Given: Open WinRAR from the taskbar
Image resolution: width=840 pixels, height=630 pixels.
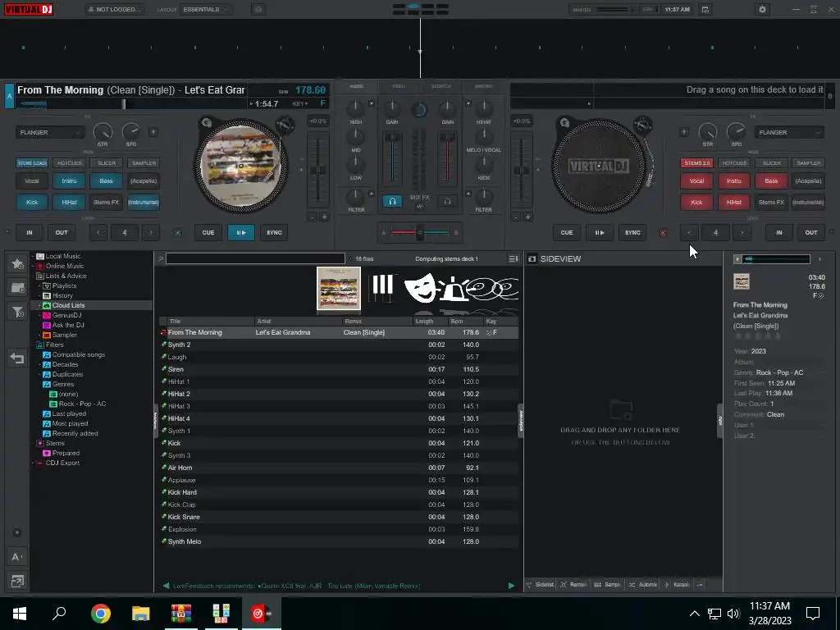Looking at the screenshot, I should [x=180, y=613].
